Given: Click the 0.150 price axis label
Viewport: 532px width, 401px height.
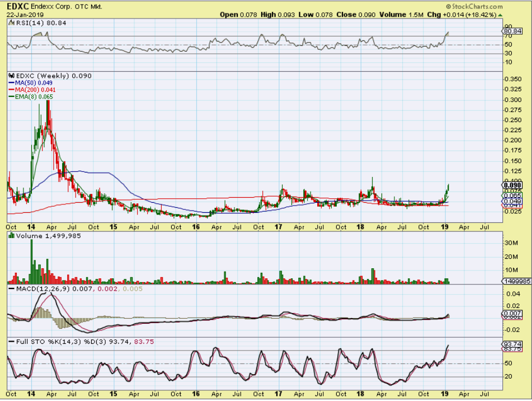Looking at the screenshot, I should click(512, 161).
